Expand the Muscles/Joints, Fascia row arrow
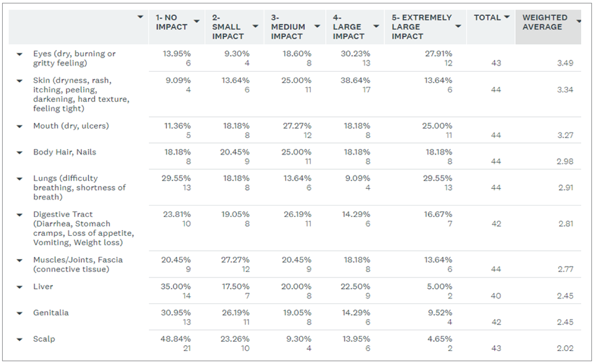The height and width of the screenshot is (364, 595). click(20, 260)
